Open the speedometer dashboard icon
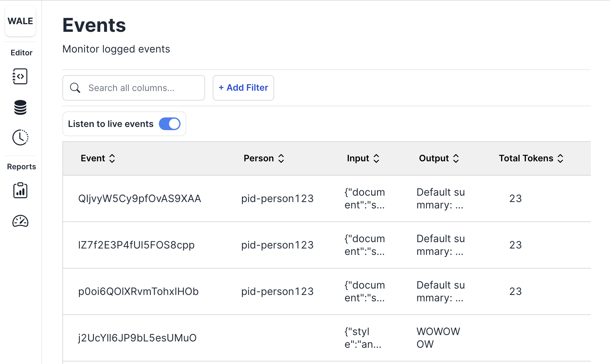The image size is (610, 364). point(20,221)
